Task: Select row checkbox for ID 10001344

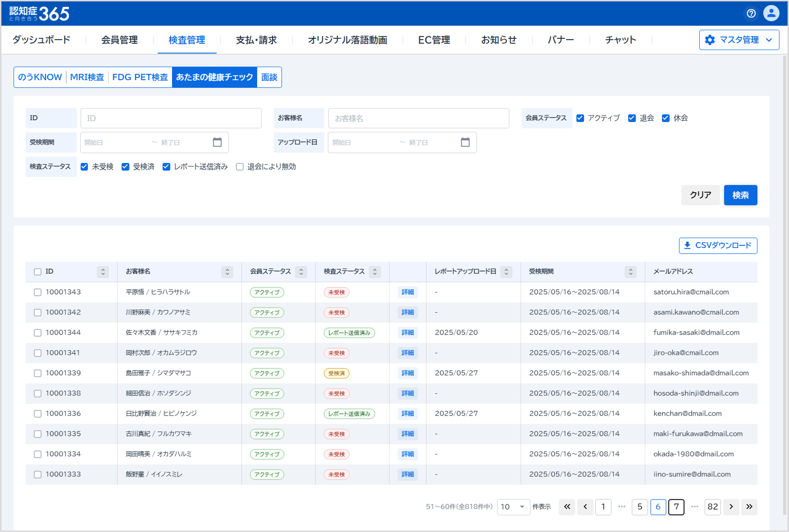Action: click(x=38, y=333)
